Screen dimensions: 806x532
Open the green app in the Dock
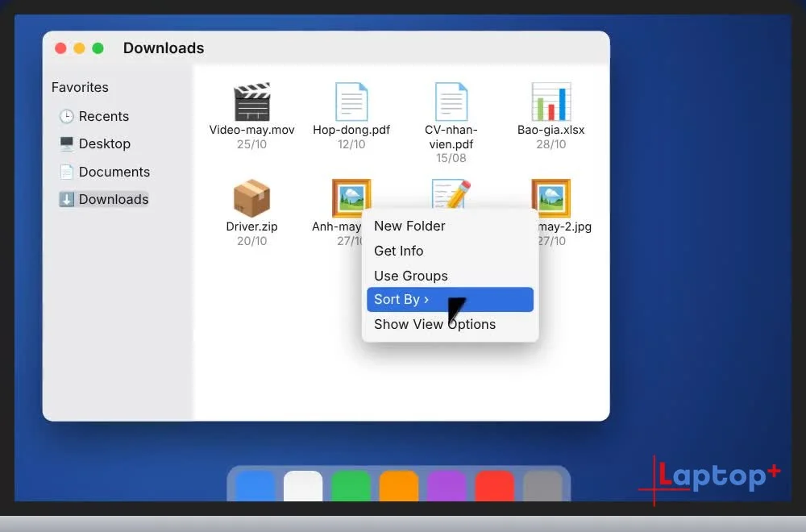351,486
